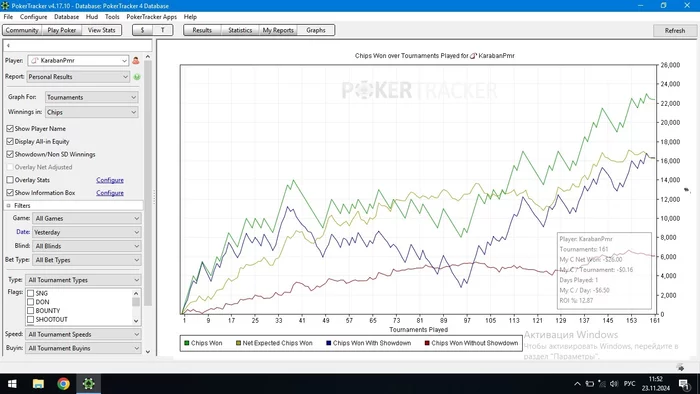Click Configure link for Overlay Stats

pyautogui.click(x=110, y=180)
